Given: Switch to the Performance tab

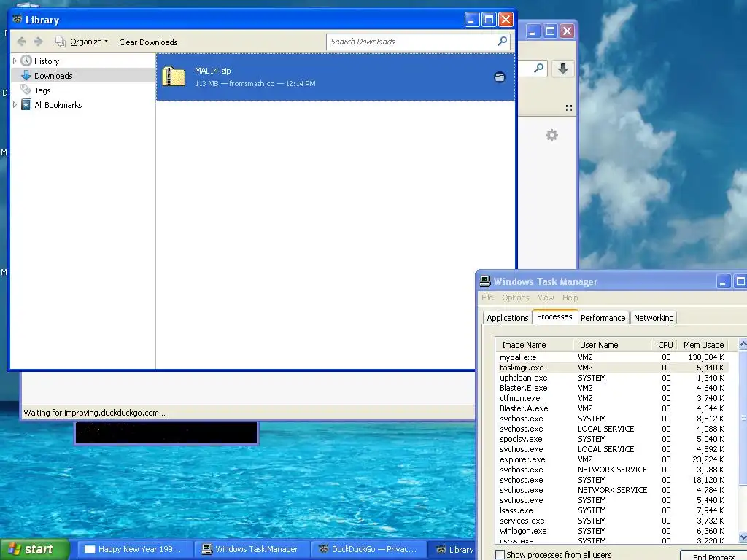Looking at the screenshot, I should (x=603, y=318).
